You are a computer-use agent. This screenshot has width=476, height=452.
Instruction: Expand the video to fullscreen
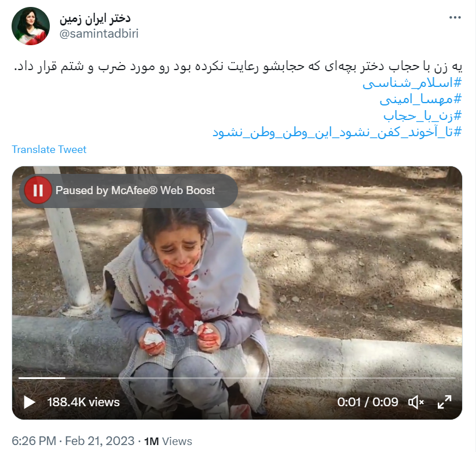click(444, 402)
